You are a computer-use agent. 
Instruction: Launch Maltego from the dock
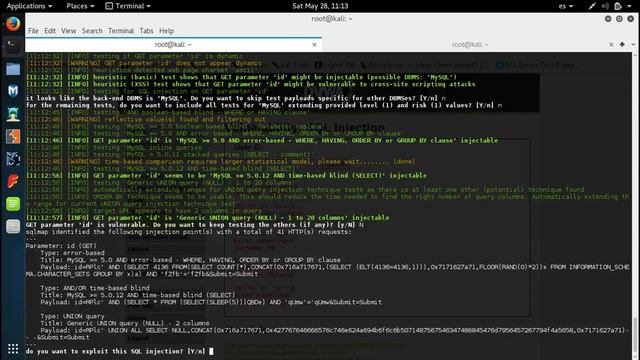[13, 159]
